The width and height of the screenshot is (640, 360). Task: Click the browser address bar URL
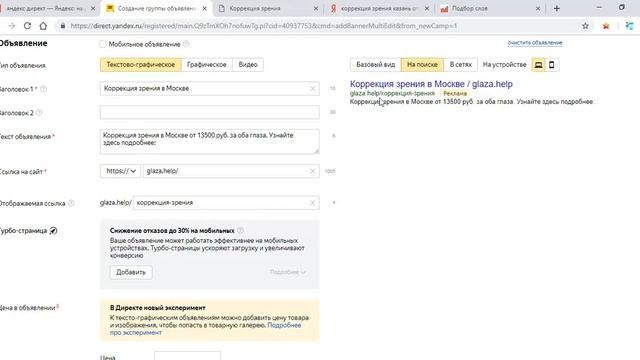(264, 26)
